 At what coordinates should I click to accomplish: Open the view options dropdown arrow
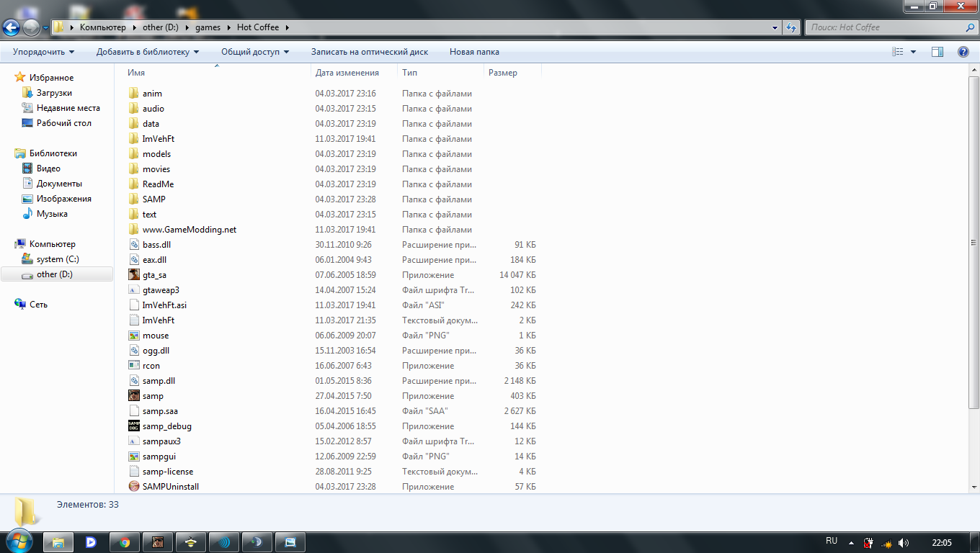click(914, 52)
